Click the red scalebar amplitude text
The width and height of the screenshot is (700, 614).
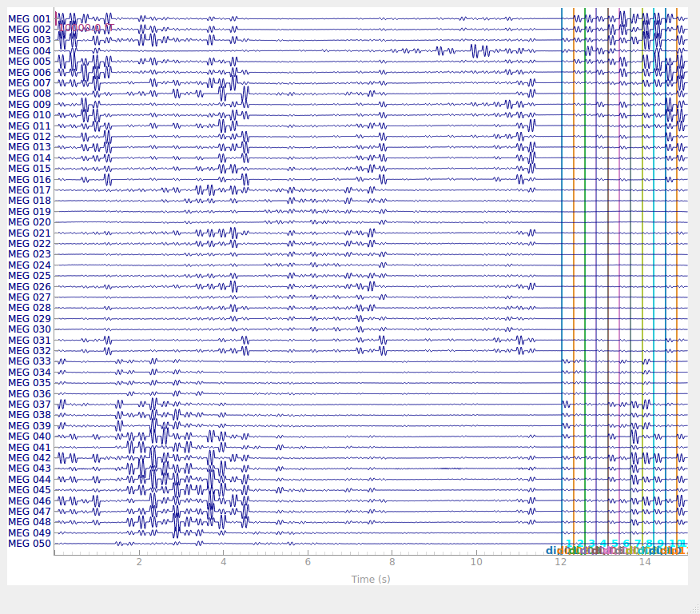point(86,28)
